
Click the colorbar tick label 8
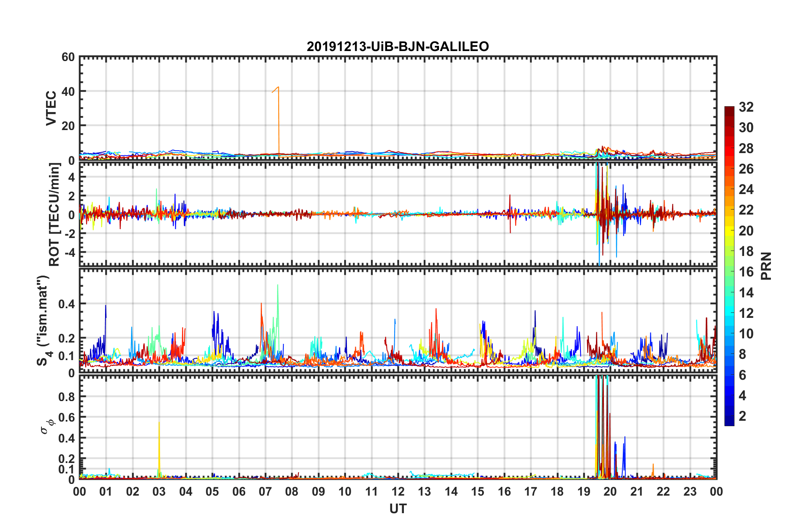point(742,354)
